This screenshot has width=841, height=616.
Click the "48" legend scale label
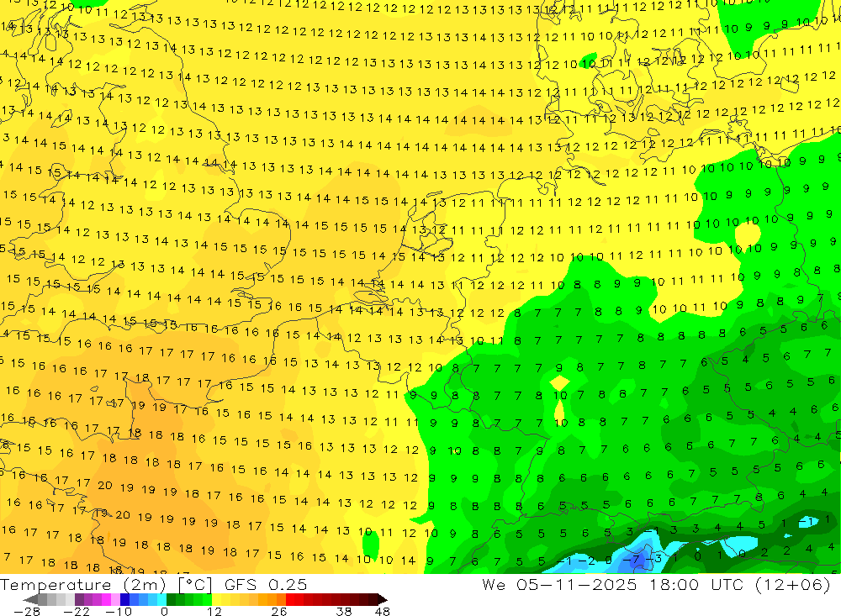pos(383,612)
